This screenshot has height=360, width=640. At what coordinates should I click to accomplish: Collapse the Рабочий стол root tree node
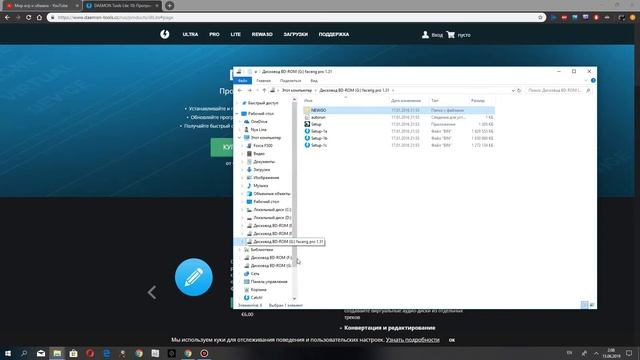pyautogui.click(x=237, y=113)
